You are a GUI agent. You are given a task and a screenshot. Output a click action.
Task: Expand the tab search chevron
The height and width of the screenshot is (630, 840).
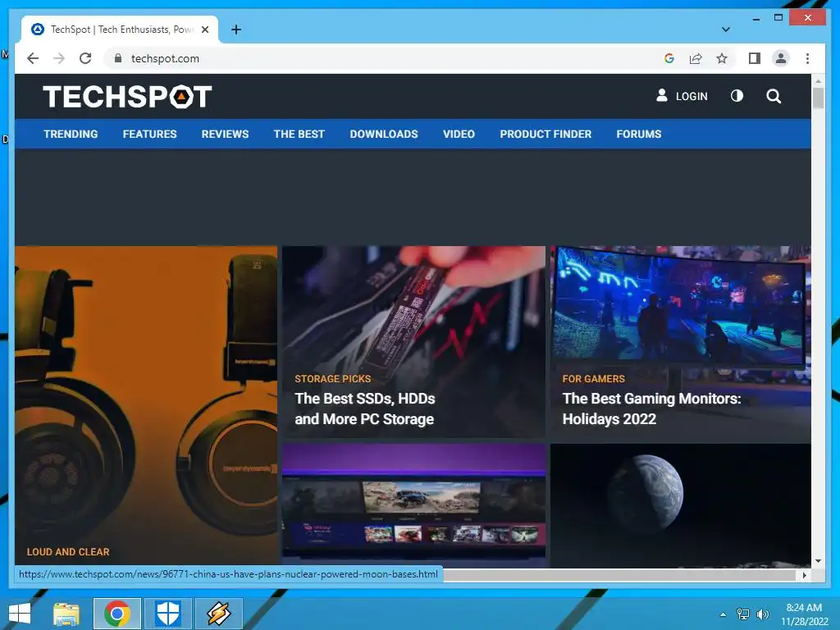click(726, 30)
